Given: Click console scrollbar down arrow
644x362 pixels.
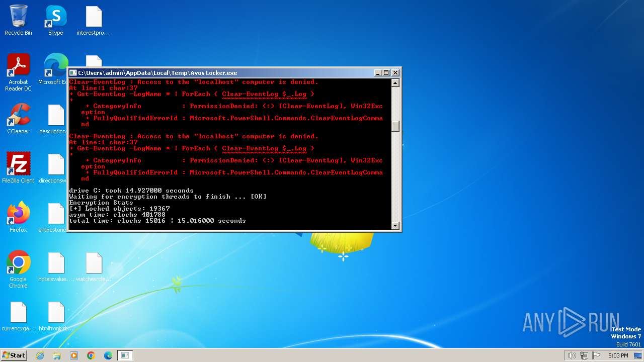Looking at the screenshot, I should click(x=395, y=226).
